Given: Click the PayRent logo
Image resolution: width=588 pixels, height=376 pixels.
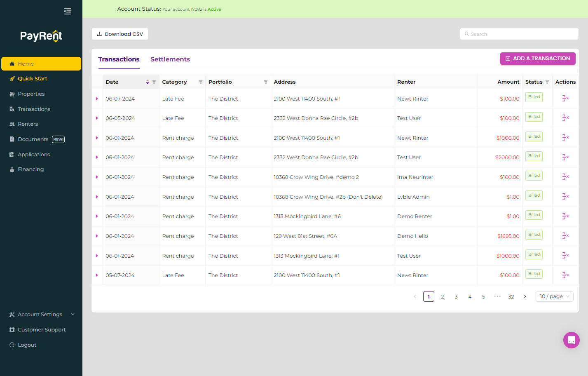Looking at the screenshot, I should 41,36.
